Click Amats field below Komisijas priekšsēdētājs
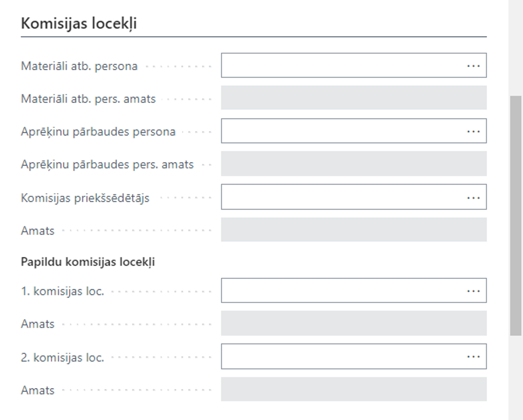 [354, 230]
